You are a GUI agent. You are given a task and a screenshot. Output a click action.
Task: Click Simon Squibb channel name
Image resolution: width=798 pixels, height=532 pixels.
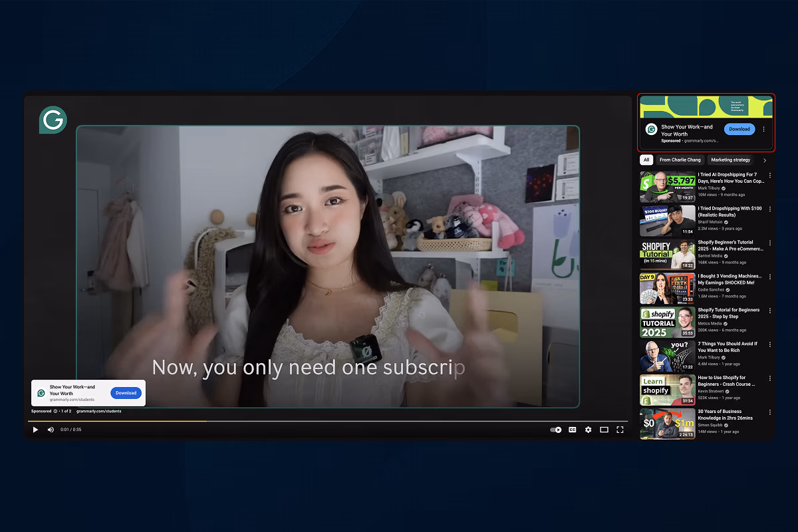(x=710, y=426)
